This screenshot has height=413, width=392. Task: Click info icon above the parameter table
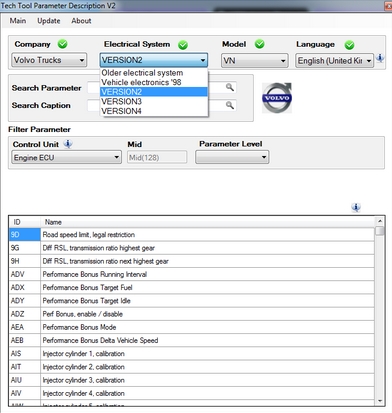click(356, 207)
